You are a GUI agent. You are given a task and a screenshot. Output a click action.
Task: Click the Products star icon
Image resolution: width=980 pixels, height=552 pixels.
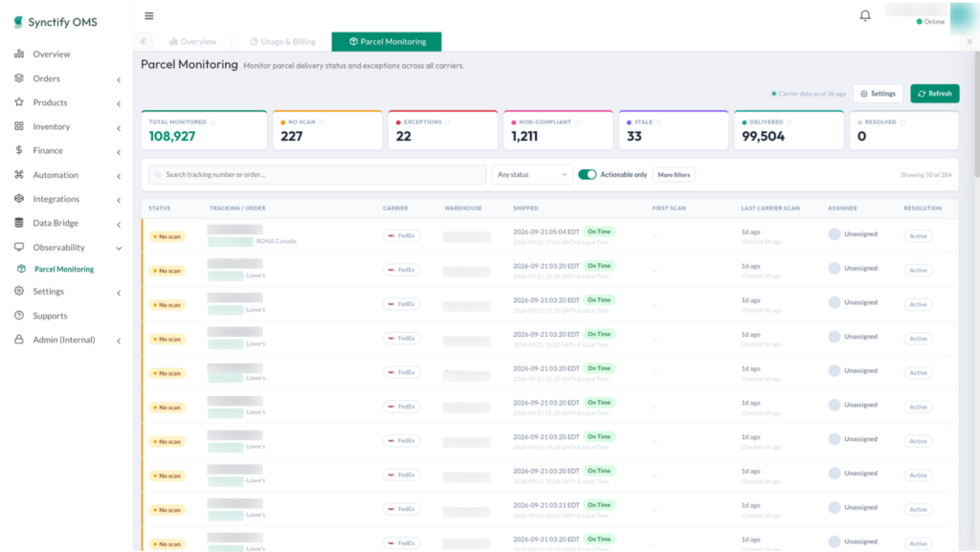tap(19, 101)
